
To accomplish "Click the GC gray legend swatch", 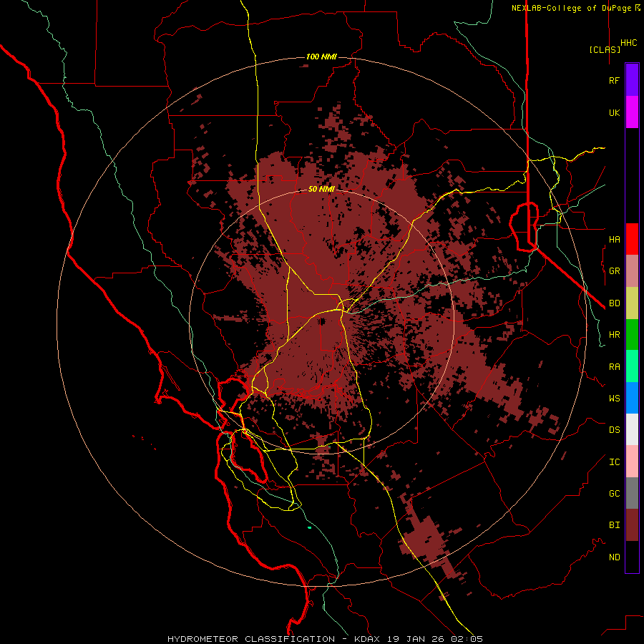I will coord(632,493).
